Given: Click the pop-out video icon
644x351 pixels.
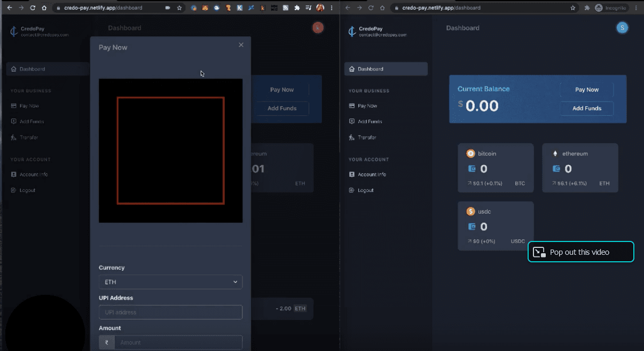Looking at the screenshot, I should (539, 252).
